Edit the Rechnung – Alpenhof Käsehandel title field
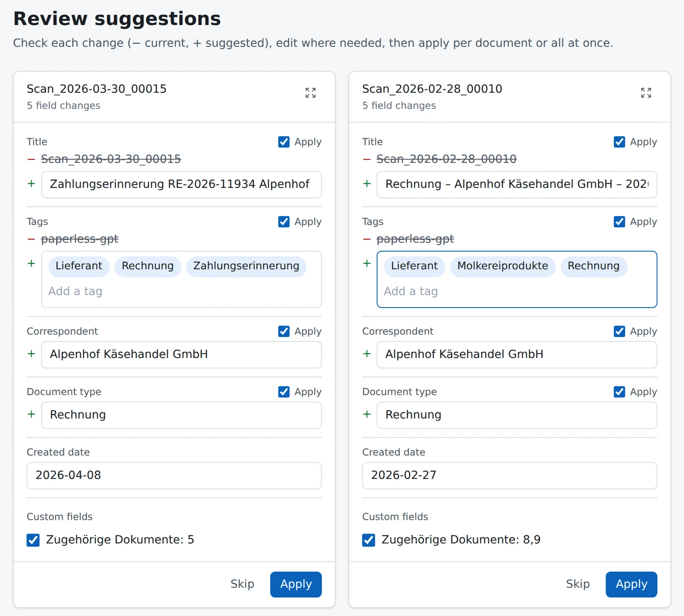Screen dimensions: 684x616 pyautogui.click(x=517, y=185)
